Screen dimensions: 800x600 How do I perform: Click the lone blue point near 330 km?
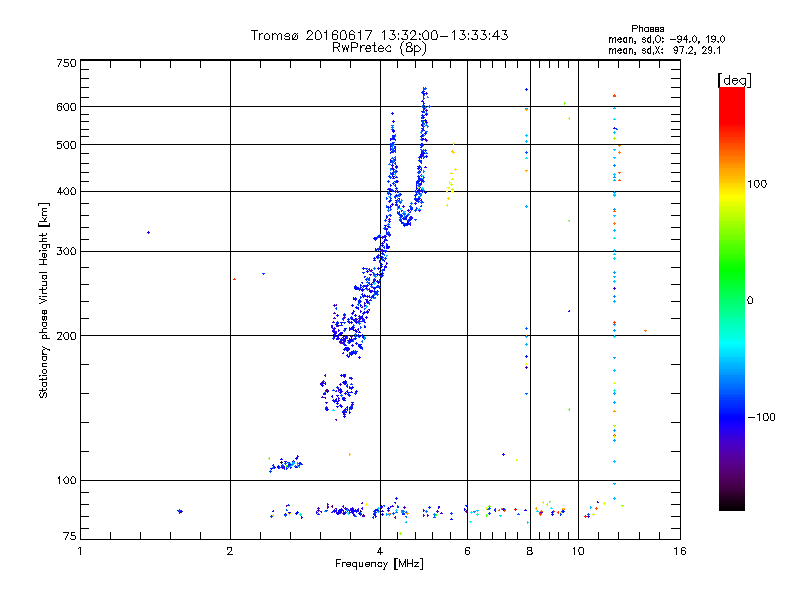click(148, 233)
